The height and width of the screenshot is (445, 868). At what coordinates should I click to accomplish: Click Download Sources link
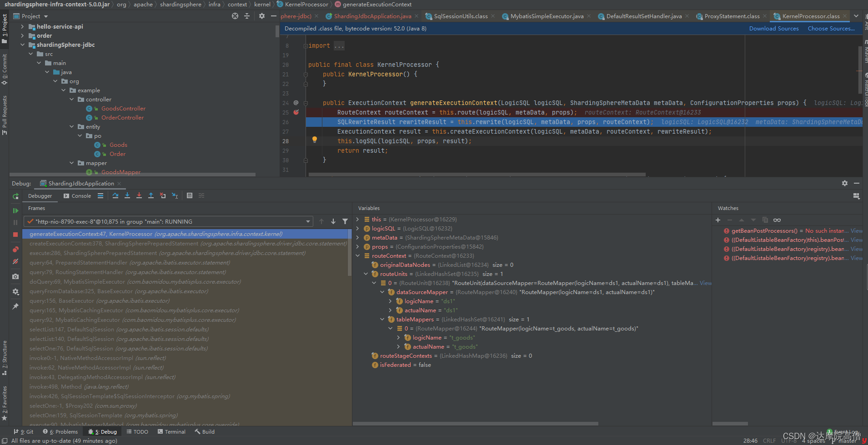pyautogui.click(x=774, y=29)
